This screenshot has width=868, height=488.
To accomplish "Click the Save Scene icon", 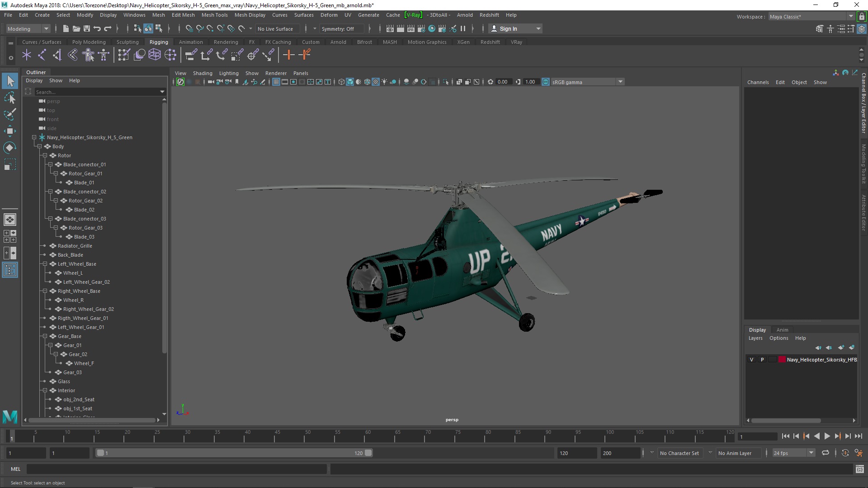I will [x=87, y=29].
